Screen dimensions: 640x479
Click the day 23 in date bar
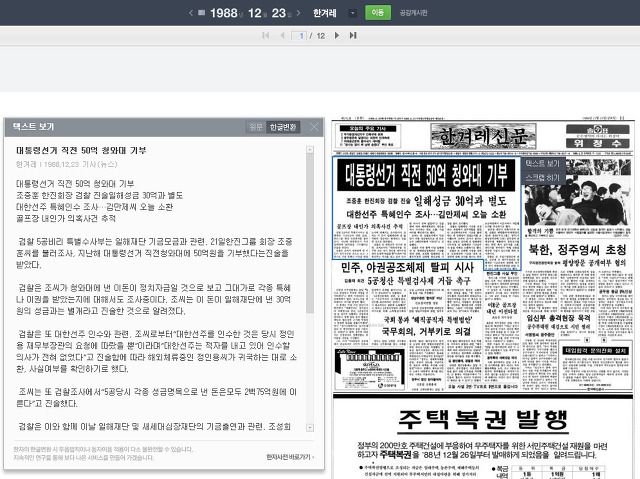click(x=278, y=13)
